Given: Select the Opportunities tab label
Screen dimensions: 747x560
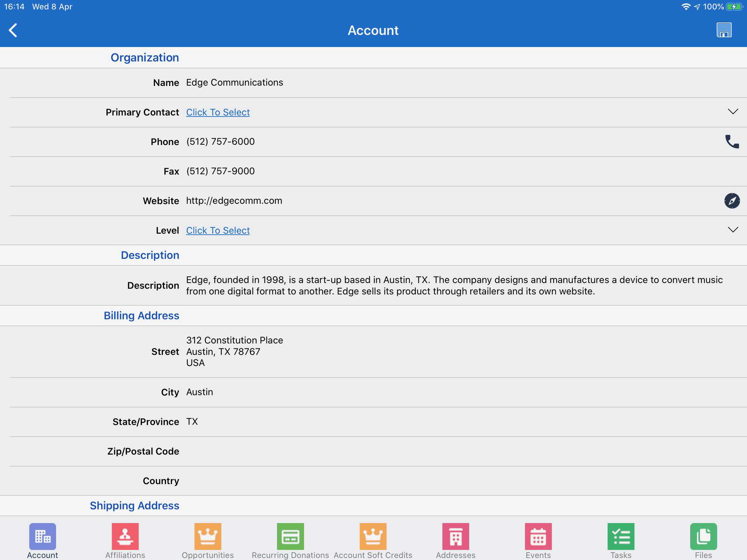Looking at the screenshot, I should (208, 555).
